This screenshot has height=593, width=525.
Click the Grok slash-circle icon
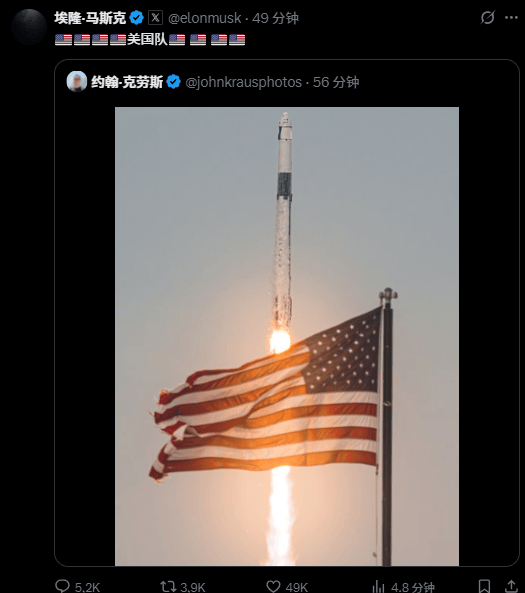488,17
